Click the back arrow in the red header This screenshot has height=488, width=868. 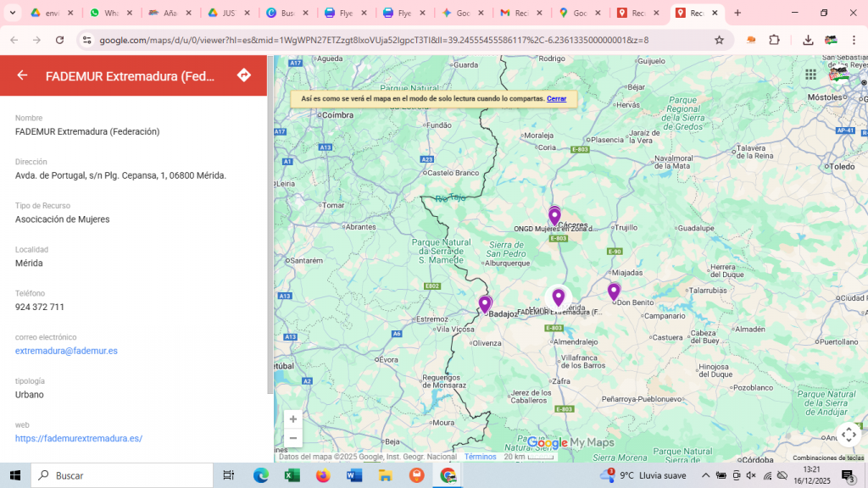[x=22, y=75]
